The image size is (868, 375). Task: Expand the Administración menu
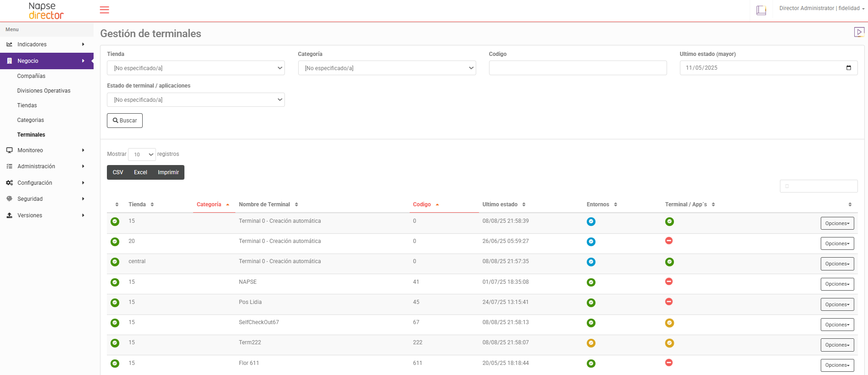tap(47, 166)
